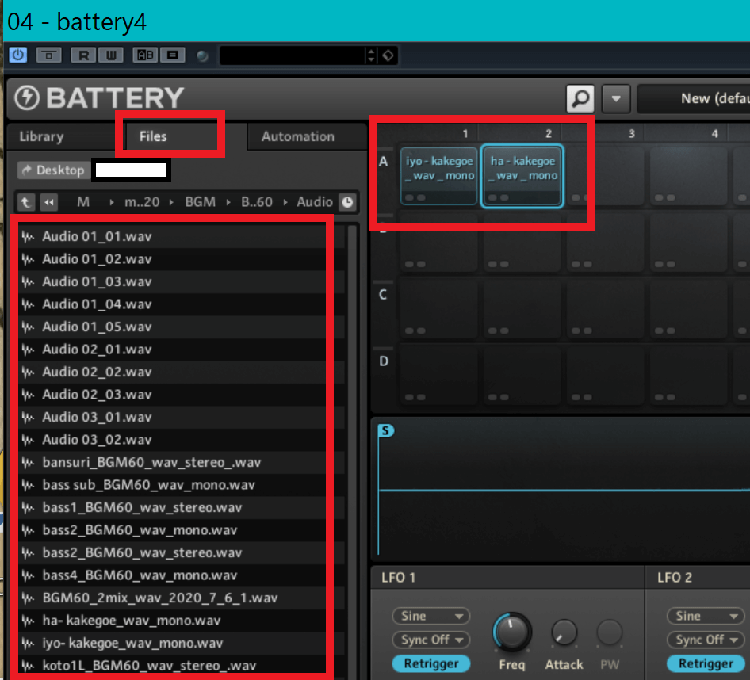Image resolution: width=750 pixels, height=680 pixels.
Task: Open LFO 2 Sync Off dropdown
Action: tap(706, 639)
